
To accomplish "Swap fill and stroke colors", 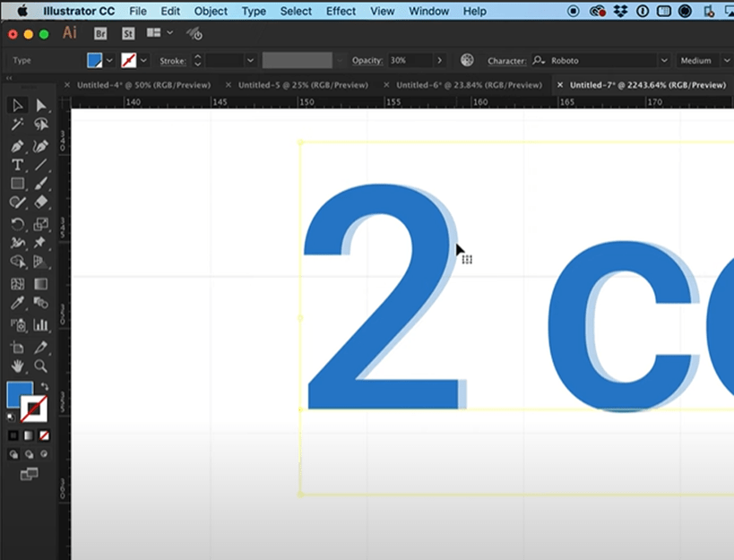I will tap(42, 385).
